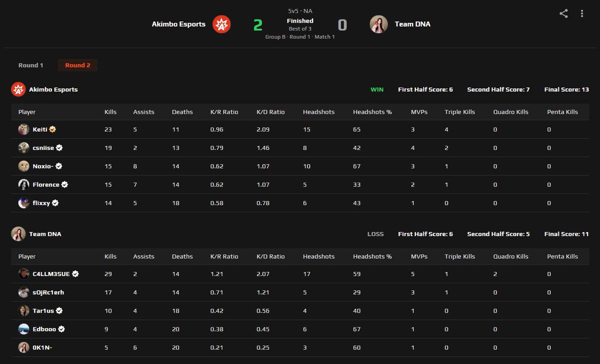The height and width of the screenshot is (364, 600).
Task: Open player profile Keiti
Action: tap(40, 129)
